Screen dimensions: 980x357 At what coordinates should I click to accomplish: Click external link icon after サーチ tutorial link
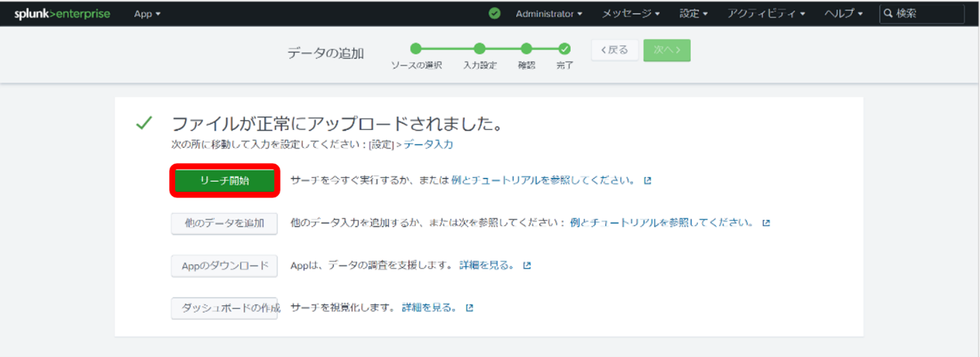(x=648, y=181)
